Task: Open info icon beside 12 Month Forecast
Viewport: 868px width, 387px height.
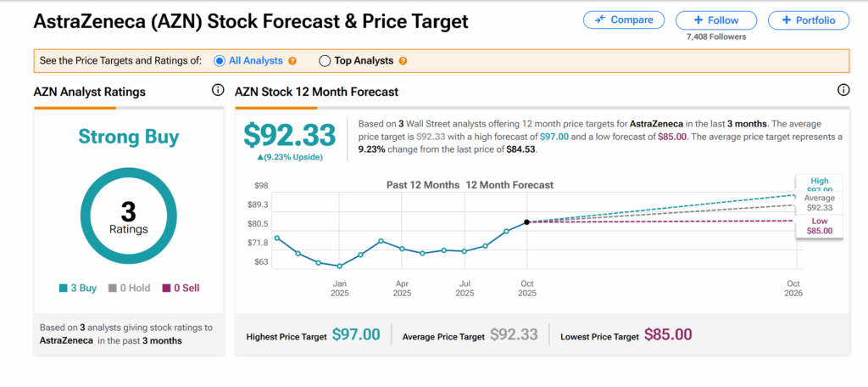Action: click(843, 91)
